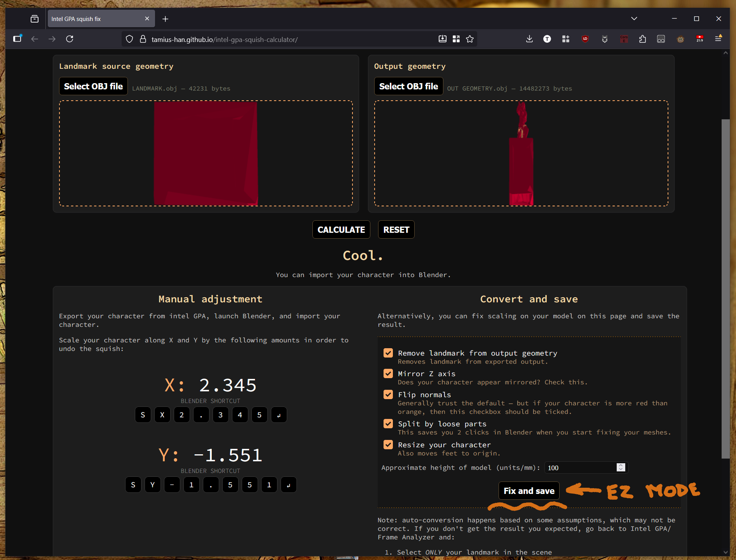This screenshot has height=560, width=736.
Task: Bookmark this page with the star icon
Action: click(x=470, y=39)
